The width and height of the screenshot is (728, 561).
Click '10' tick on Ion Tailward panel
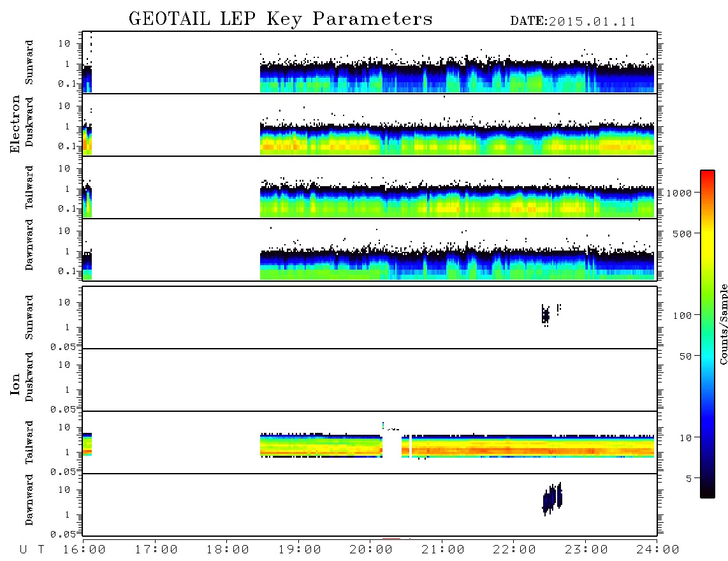pos(64,427)
